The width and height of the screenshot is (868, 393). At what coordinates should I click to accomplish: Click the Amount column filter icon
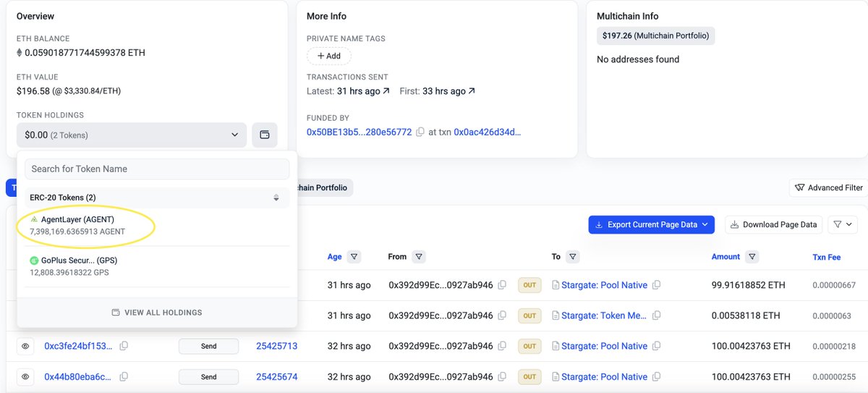point(752,256)
